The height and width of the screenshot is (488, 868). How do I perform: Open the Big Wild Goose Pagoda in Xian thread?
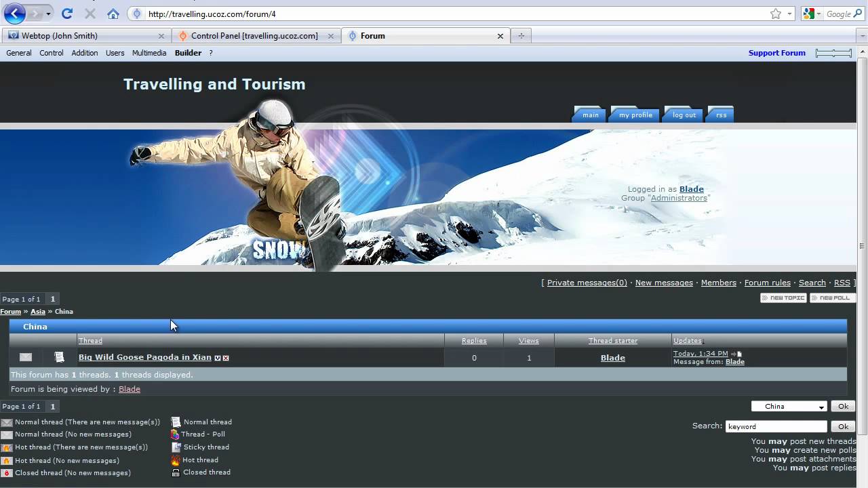tap(145, 357)
